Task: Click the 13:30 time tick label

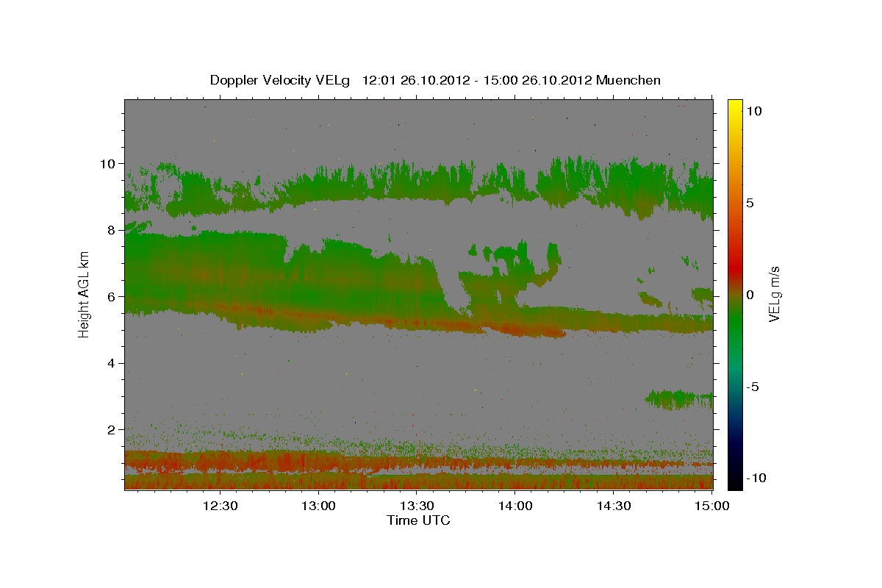Action: (417, 506)
